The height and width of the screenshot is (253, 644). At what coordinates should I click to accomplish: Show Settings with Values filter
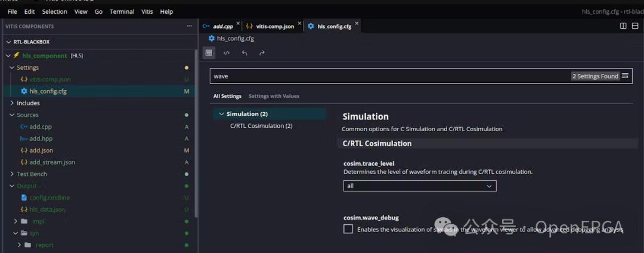coord(274,96)
